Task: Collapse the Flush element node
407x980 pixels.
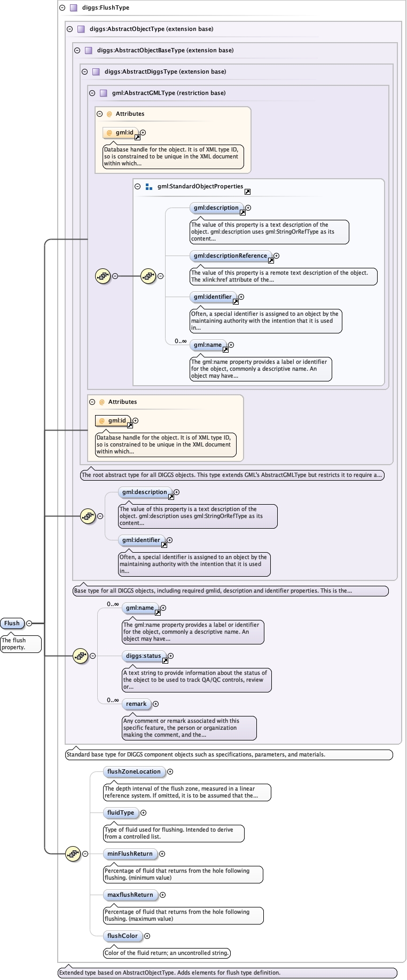Action: pyautogui.click(x=29, y=623)
